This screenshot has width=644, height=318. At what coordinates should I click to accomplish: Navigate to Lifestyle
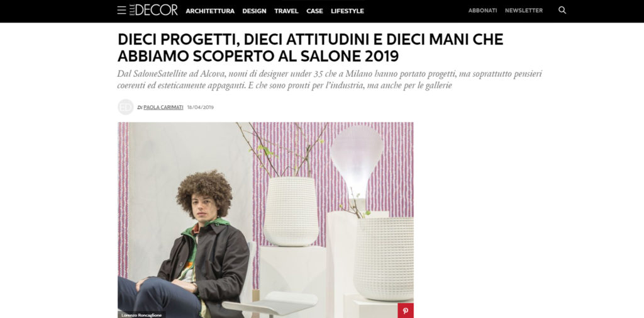click(x=347, y=11)
